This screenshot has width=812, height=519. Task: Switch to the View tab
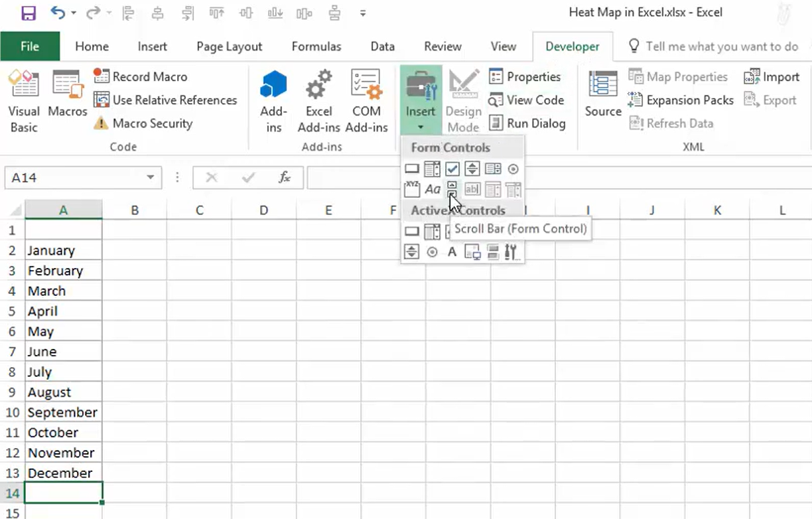click(x=503, y=46)
